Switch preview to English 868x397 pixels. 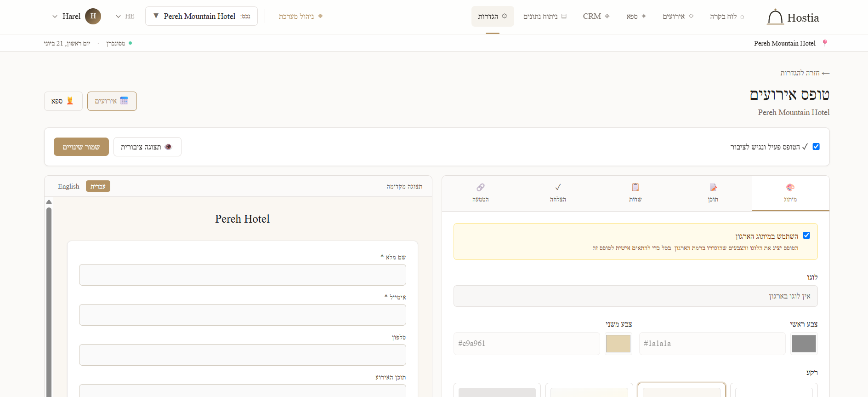(68, 186)
